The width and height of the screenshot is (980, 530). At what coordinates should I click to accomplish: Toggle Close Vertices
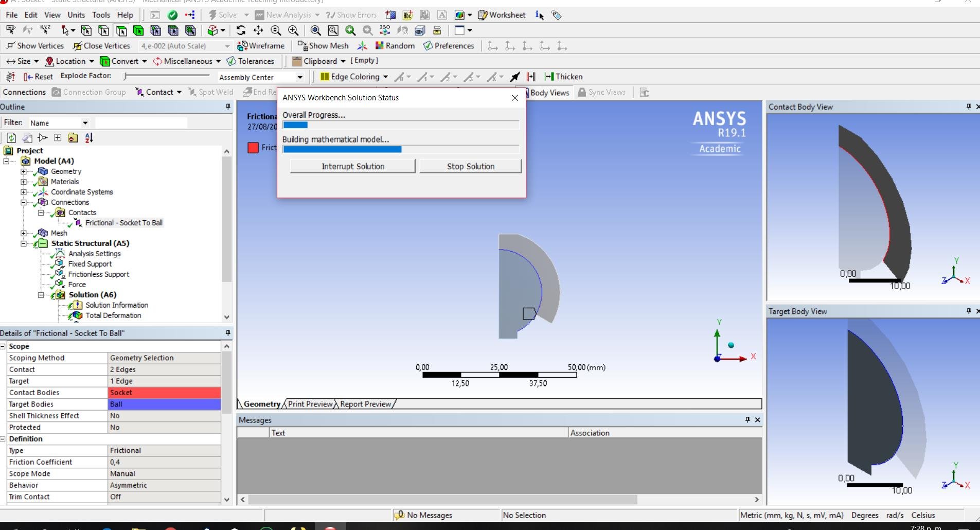[x=102, y=46]
